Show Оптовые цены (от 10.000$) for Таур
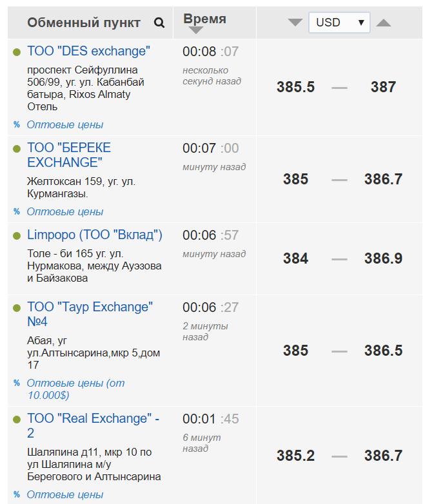This screenshot has height=504, width=423. tap(75, 389)
